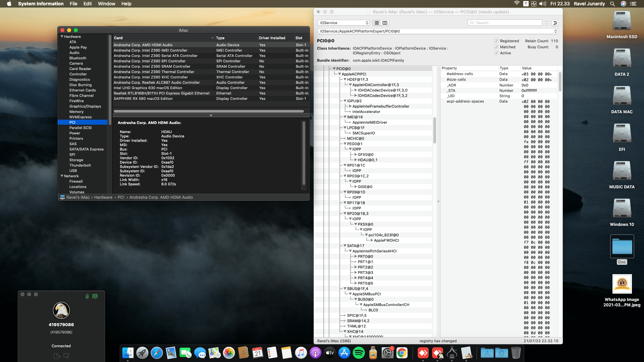Open the Trash in the Dock
This screenshot has width=644, height=362.
pos(516,353)
